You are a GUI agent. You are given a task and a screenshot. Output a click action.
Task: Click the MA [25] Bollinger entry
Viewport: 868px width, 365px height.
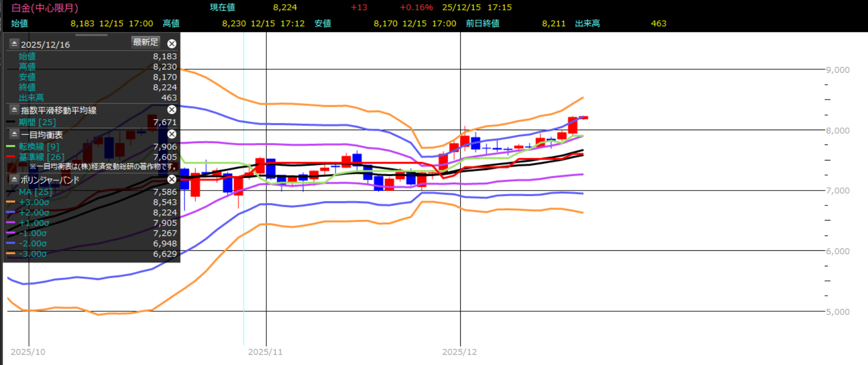coord(35,192)
